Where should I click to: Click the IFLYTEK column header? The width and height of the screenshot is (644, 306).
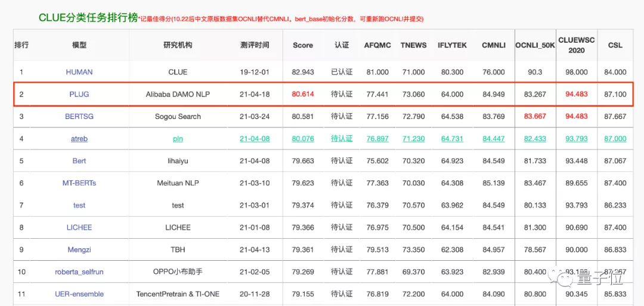pos(452,45)
